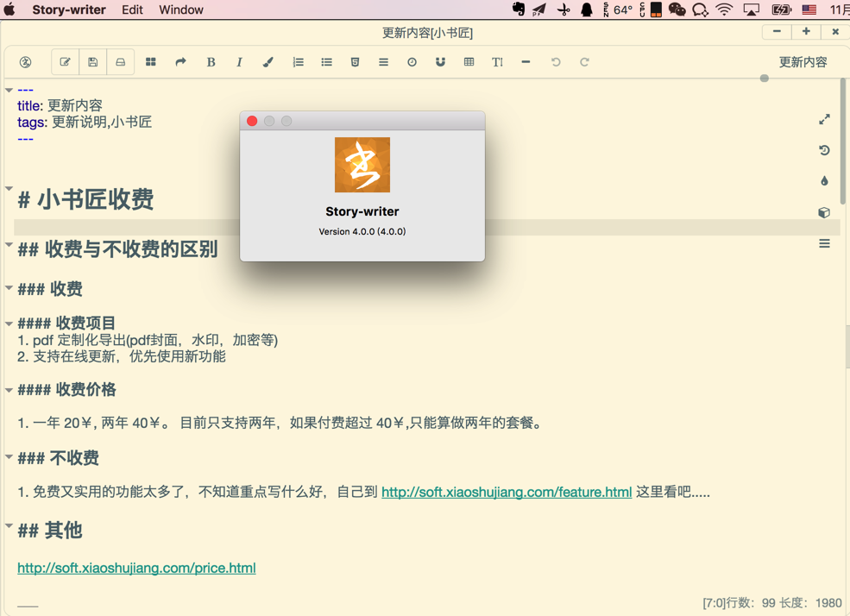
Task: Insert an unordered bullet list
Action: click(x=326, y=62)
